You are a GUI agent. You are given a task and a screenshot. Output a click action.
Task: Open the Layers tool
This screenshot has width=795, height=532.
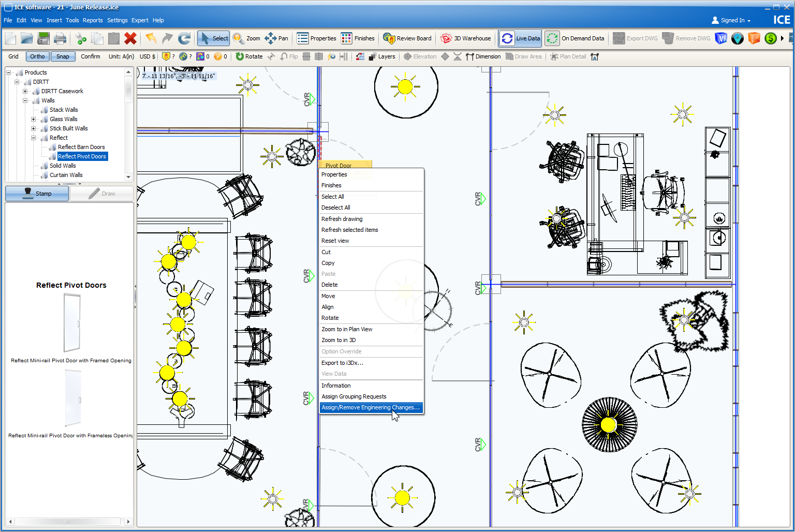tap(382, 56)
